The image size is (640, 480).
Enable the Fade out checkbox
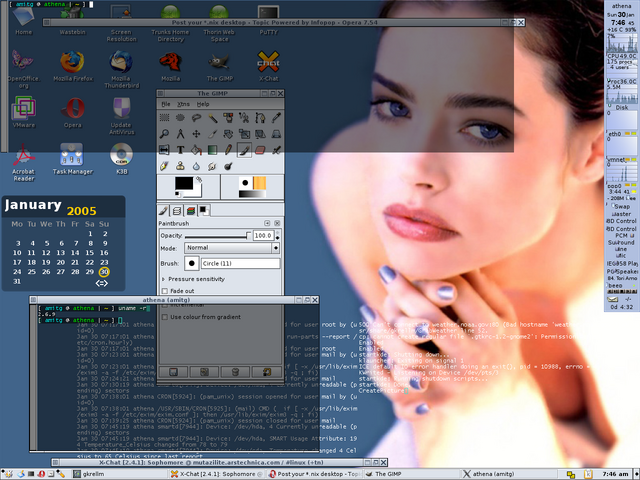[x=165, y=291]
